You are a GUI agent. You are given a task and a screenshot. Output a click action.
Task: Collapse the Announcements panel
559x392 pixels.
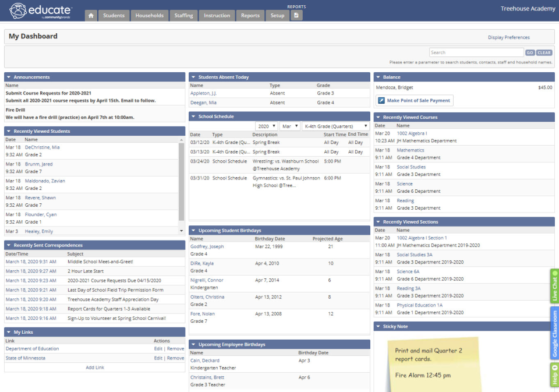(x=8, y=77)
